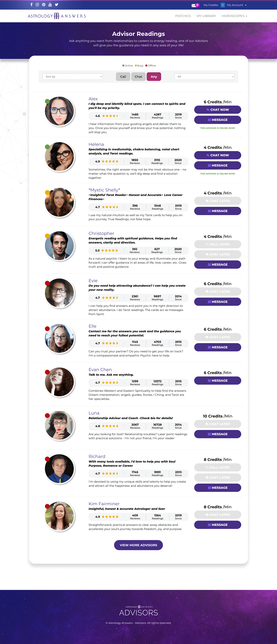This screenshot has height=644, width=277.
Task: Click Chat Now for Alex
Action: tap(217, 110)
